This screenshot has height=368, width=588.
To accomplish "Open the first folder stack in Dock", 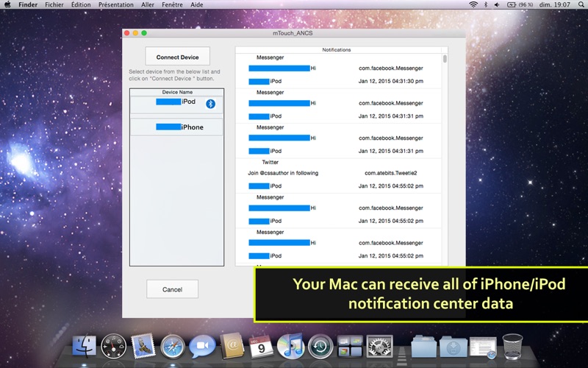I will point(424,346).
